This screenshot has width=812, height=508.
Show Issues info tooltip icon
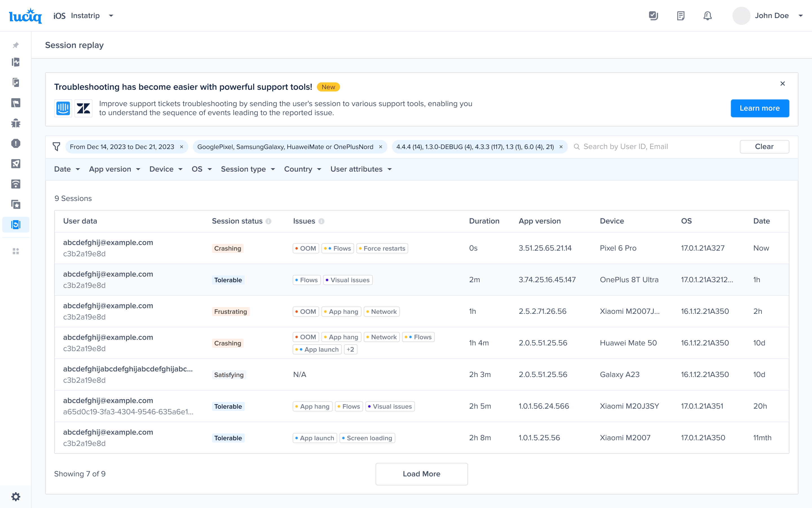click(x=321, y=221)
